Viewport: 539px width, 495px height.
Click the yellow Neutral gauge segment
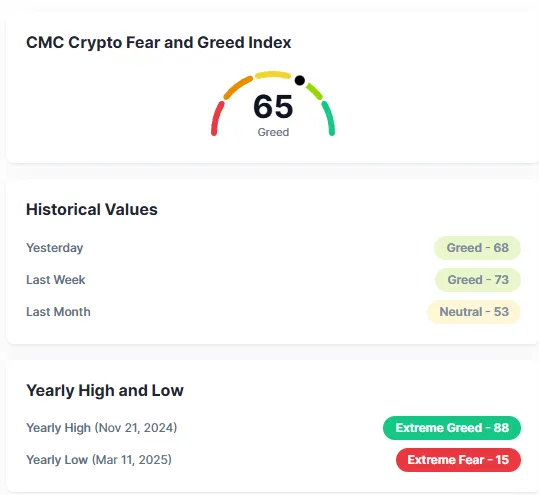(x=273, y=75)
